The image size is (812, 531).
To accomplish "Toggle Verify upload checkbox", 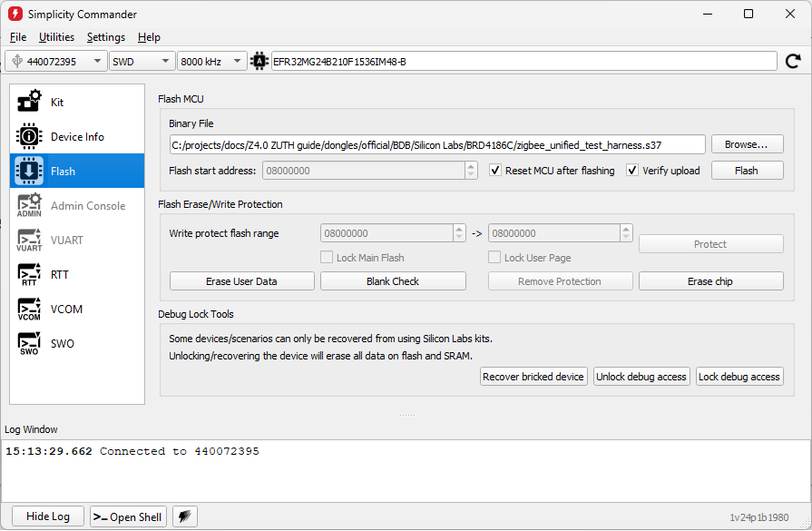I will 631,170.
